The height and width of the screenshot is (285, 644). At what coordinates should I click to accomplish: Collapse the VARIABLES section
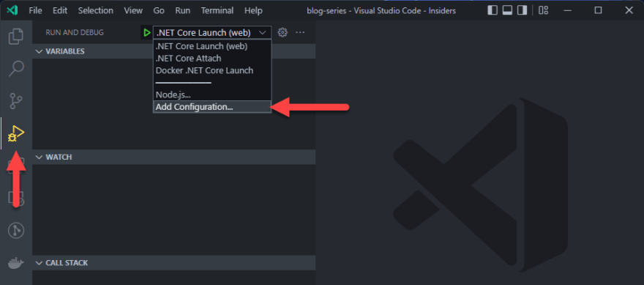point(173,51)
